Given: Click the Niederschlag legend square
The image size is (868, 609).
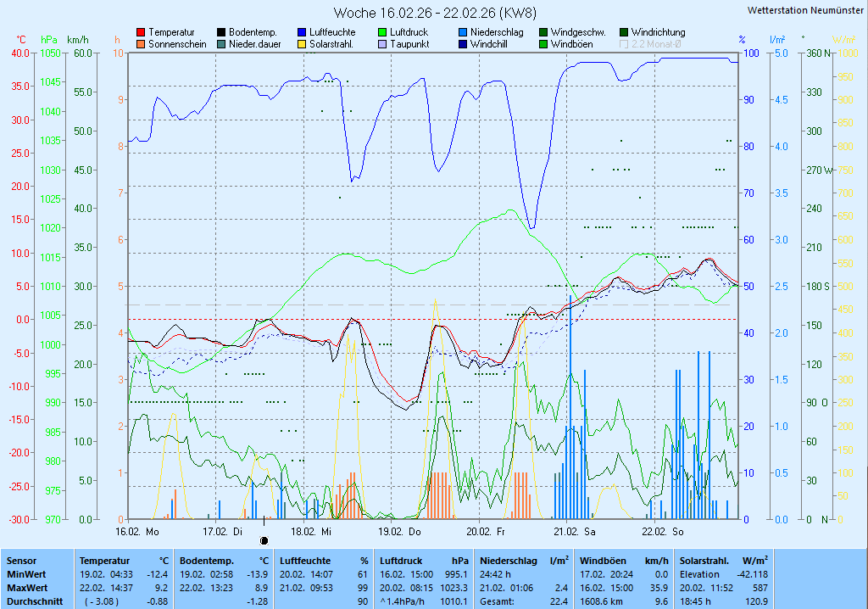Looking at the screenshot, I should 463,32.
